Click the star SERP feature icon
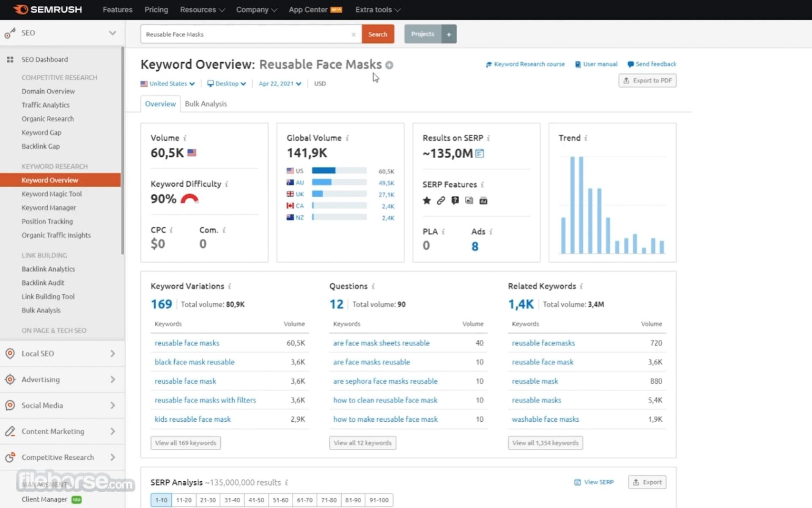The height and width of the screenshot is (508, 812). click(x=427, y=201)
